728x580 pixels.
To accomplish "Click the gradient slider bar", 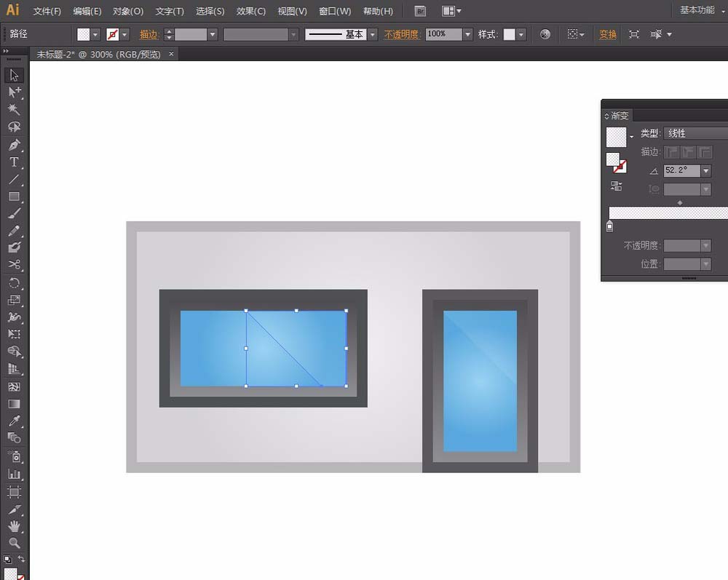I will click(668, 213).
